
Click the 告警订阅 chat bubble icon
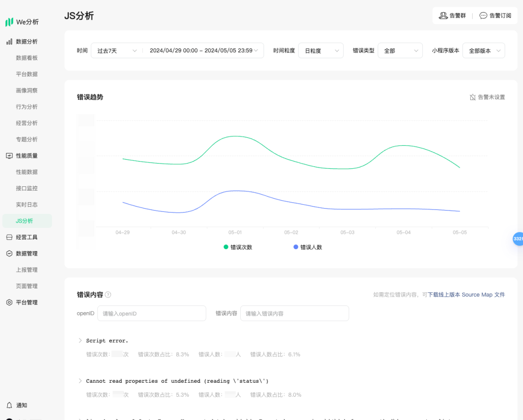(483, 15)
